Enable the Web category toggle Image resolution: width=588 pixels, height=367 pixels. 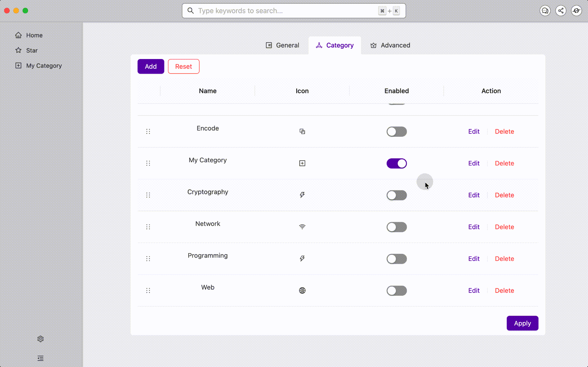click(x=397, y=291)
